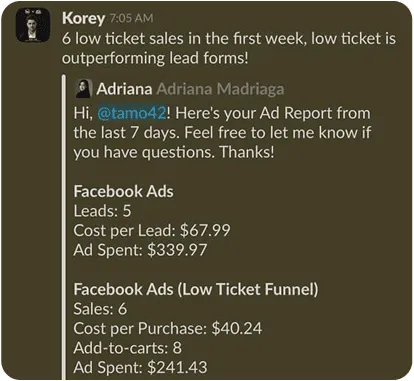Viewport: 414px width, 381px height.
Task: Click the 7:05 AM message timestamp
Action: coord(131,18)
